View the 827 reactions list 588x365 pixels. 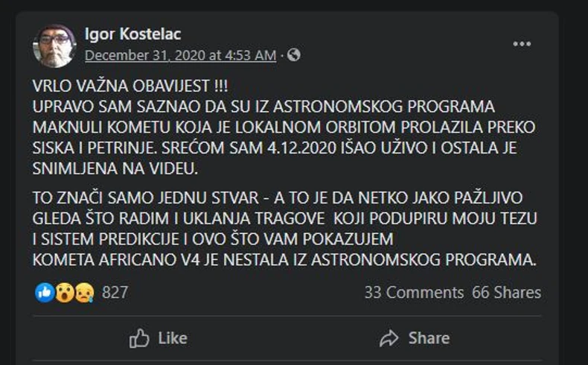coord(115,292)
